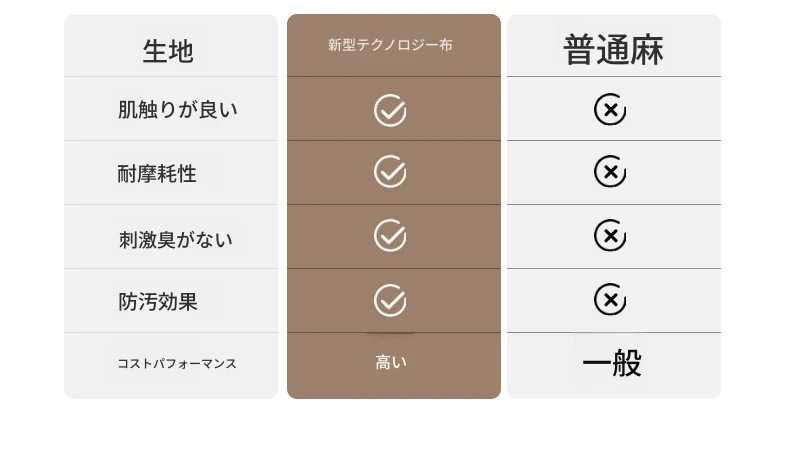Click the X icon for 肌触りが良い
The image size is (790, 451).
(610, 109)
